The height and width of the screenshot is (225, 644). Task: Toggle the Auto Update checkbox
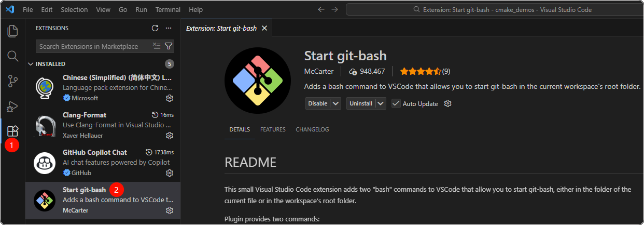tap(396, 103)
